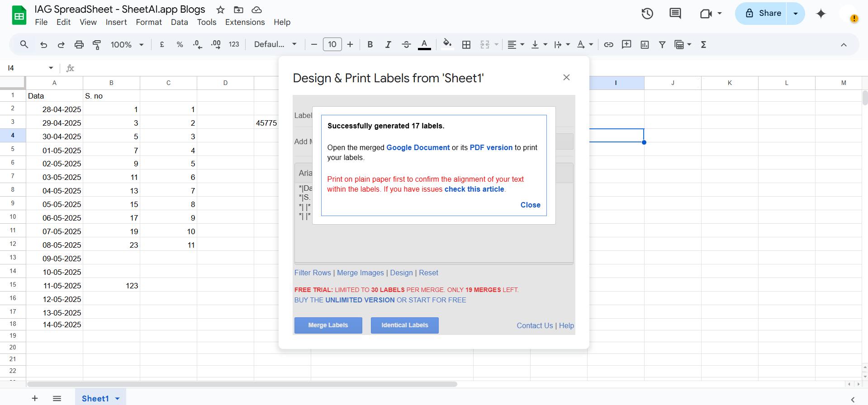Viewport: 868px width, 405px height.
Task: Hide the menus with collapse chevron
Action: [x=844, y=44]
